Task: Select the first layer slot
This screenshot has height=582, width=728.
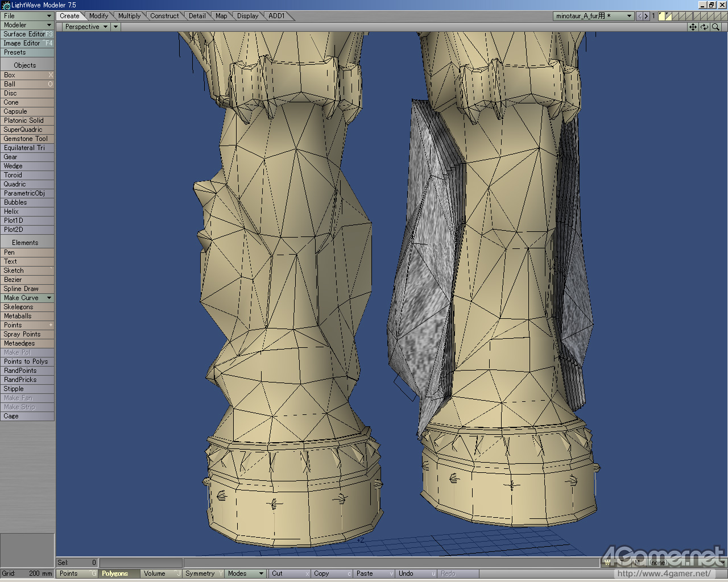Action: coord(661,16)
